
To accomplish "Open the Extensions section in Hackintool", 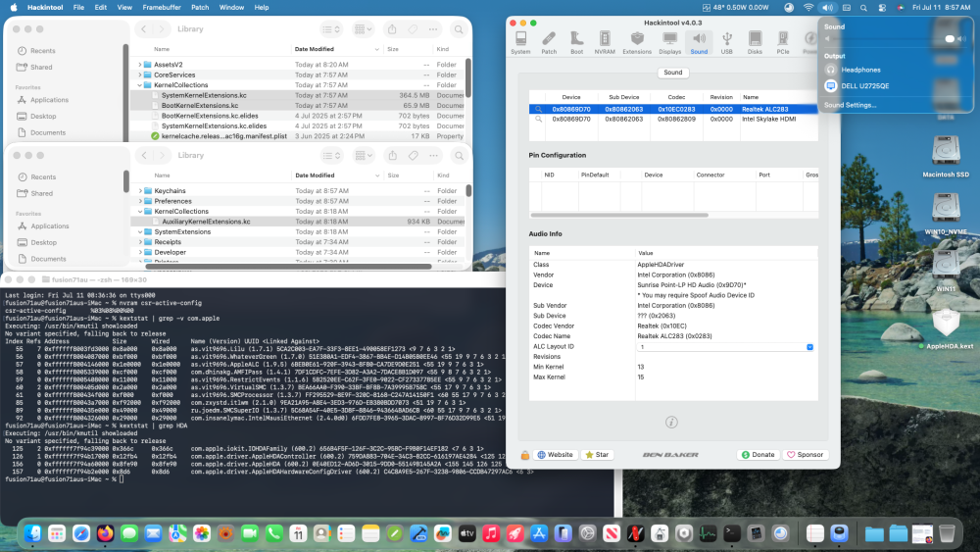I will [x=637, y=42].
